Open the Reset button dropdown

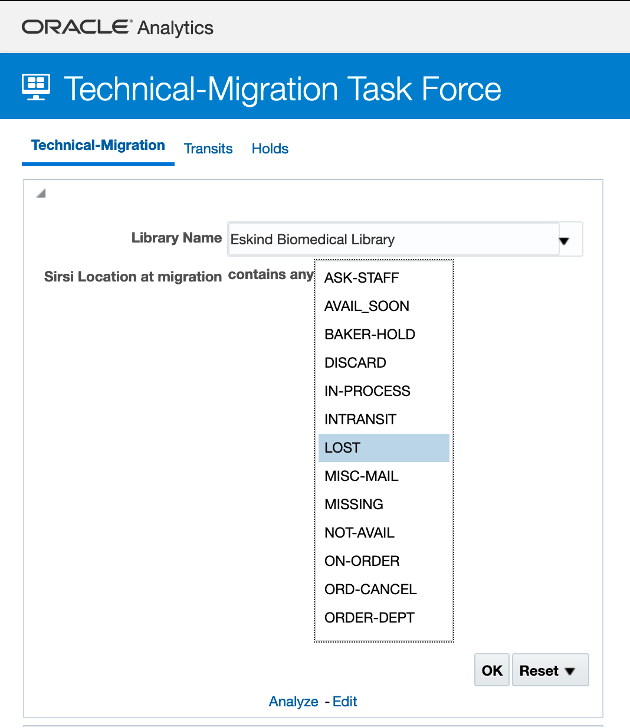(549, 671)
